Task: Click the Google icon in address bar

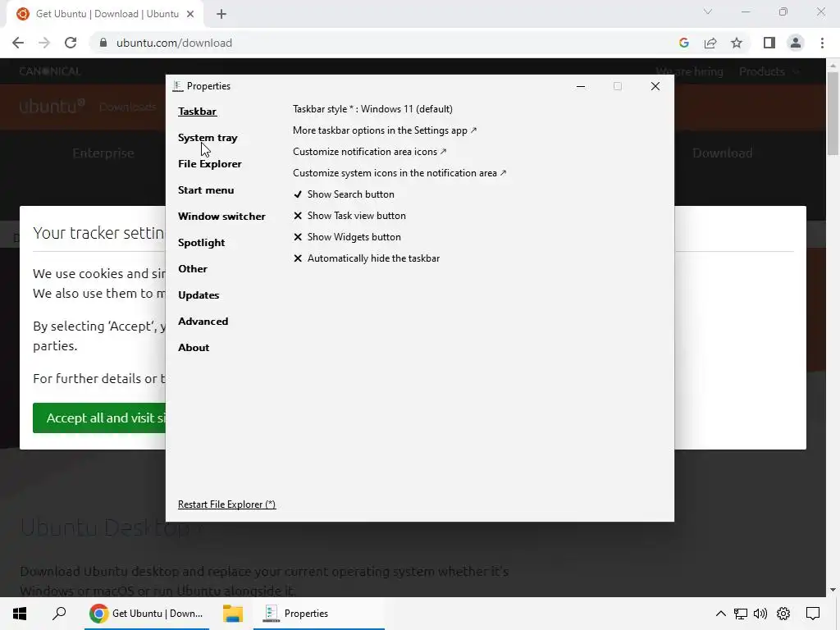Action: 683,43
